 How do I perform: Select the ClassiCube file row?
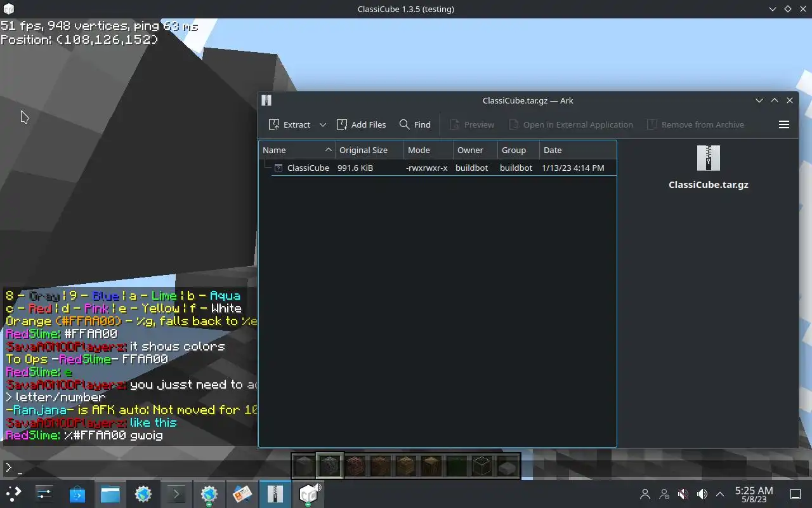tap(437, 168)
